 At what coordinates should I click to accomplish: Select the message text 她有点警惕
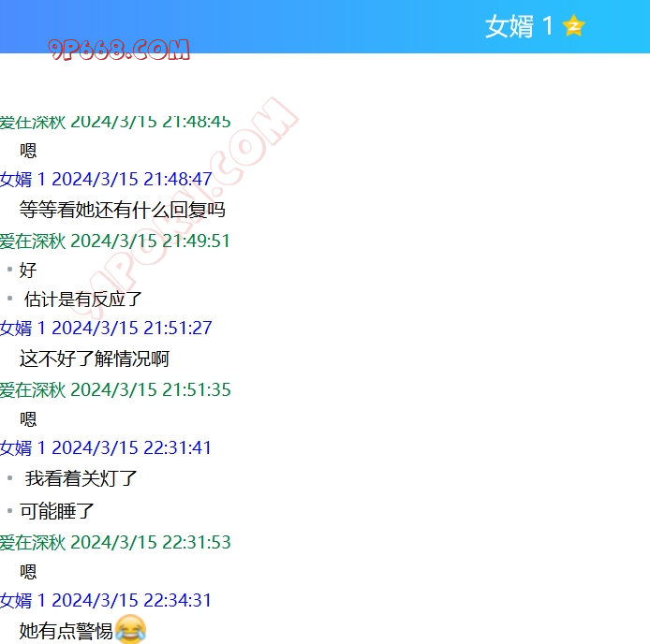click(x=66, y=631)
